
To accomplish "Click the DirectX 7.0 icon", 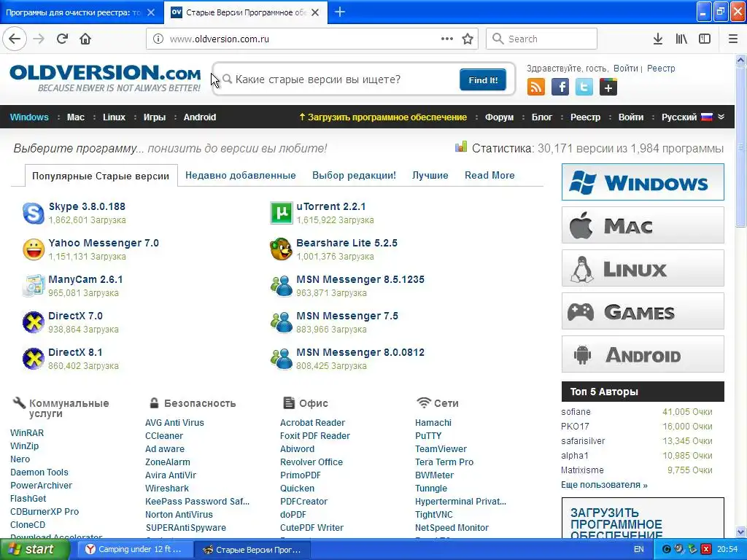I will pyautogui.click(x=34, y=322).
